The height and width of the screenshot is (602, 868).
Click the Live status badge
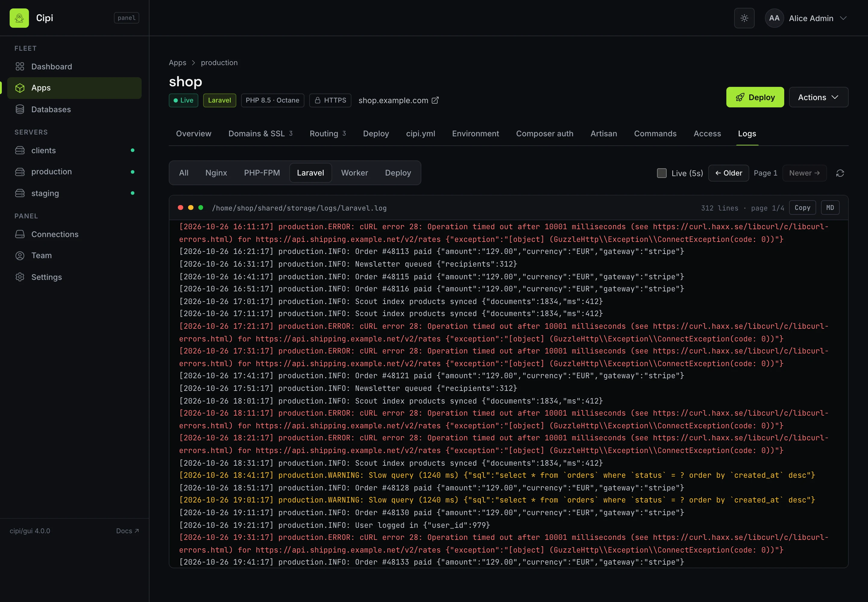pos(183,100)
